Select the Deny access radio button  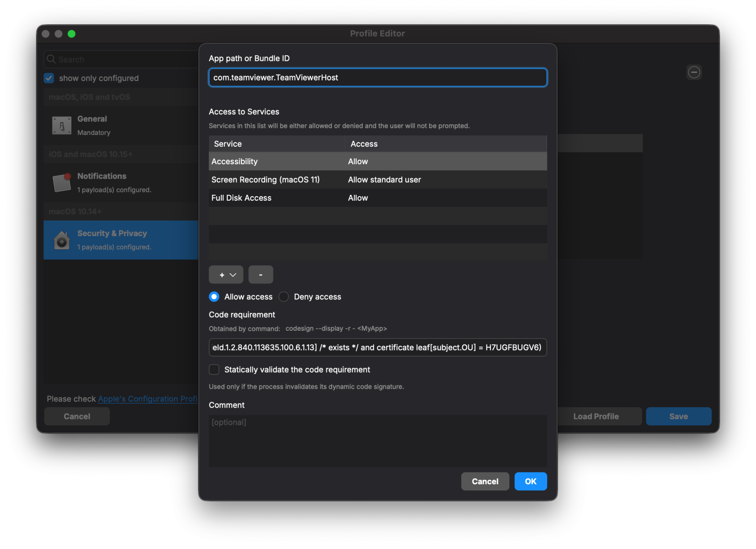click(x=283, y=297)
